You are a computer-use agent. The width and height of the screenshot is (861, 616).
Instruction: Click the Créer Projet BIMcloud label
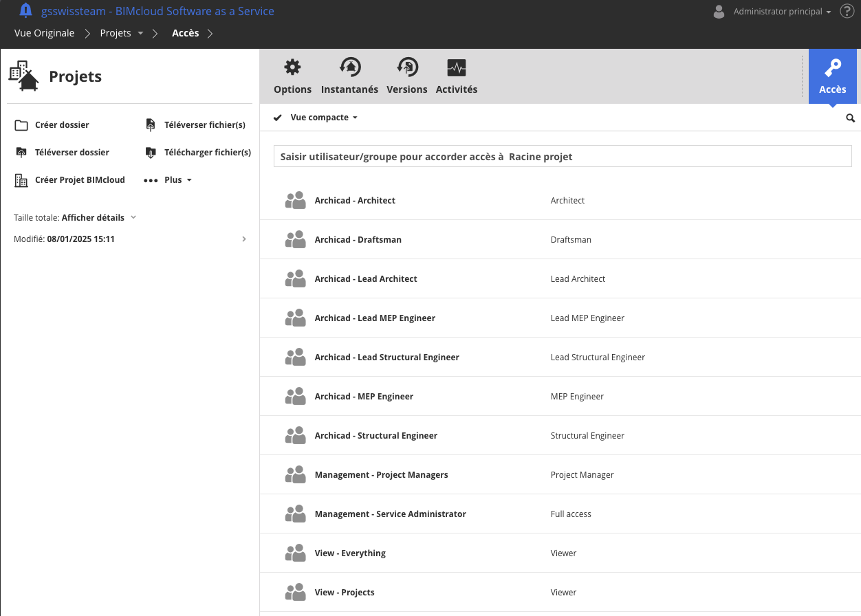pyautogui.click(x=80, y=180)
